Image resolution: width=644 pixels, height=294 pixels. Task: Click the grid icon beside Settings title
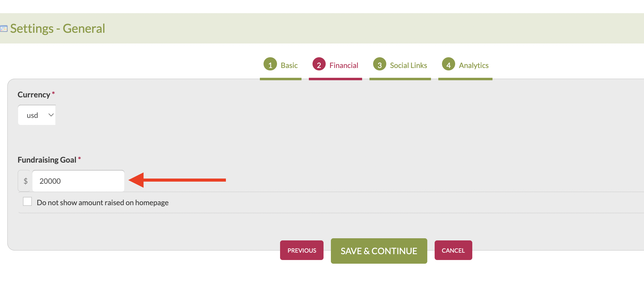point(4,29)
